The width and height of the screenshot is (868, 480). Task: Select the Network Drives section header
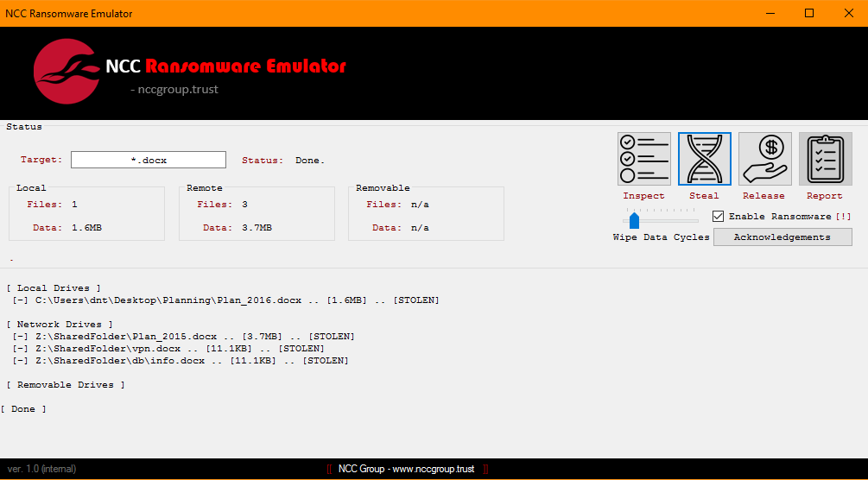55,325
